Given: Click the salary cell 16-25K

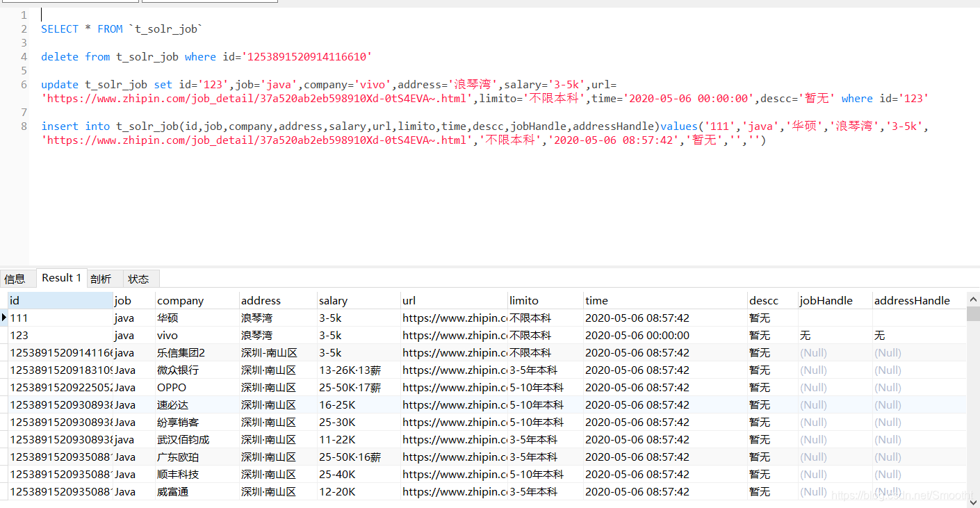Looking at the screenshot, I should pos(359,404).
